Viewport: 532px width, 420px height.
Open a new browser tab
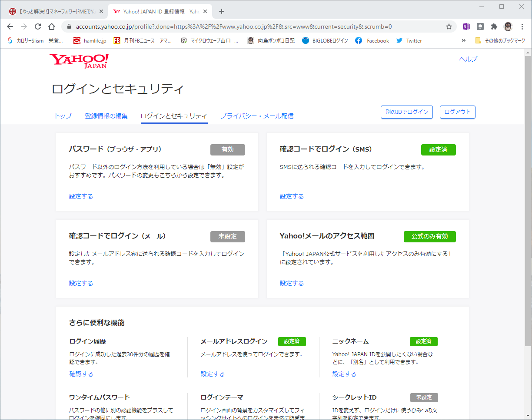pos(222,11)
